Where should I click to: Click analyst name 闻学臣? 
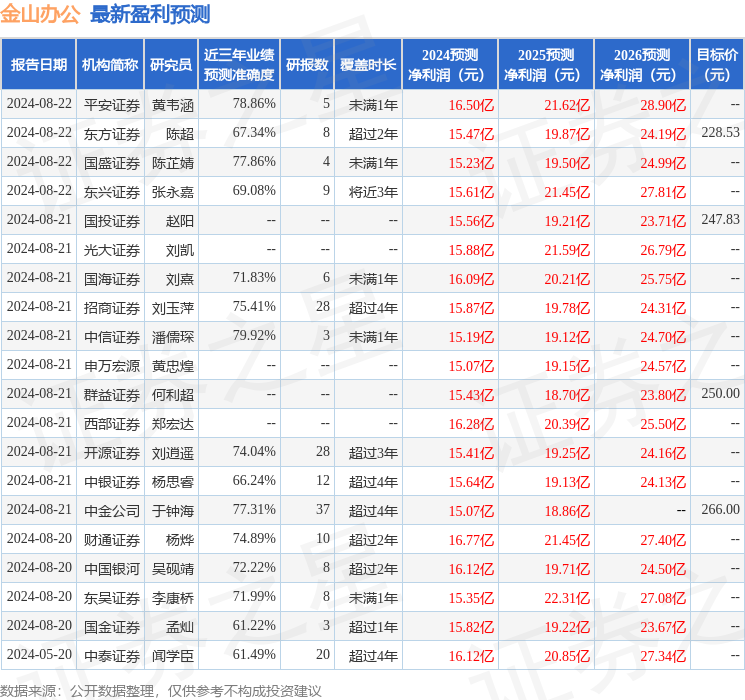click(173, 656)
